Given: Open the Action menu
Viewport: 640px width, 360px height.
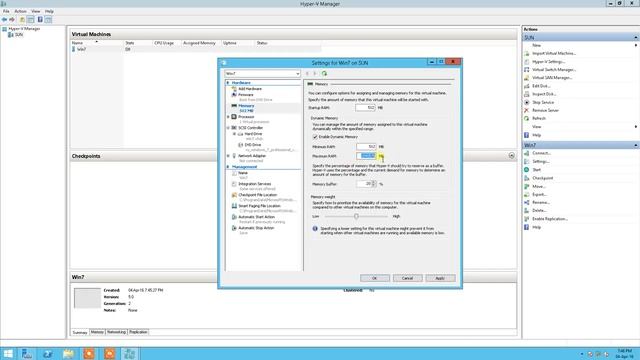Looking at the screenshot, I should click(x=20, y=11).
